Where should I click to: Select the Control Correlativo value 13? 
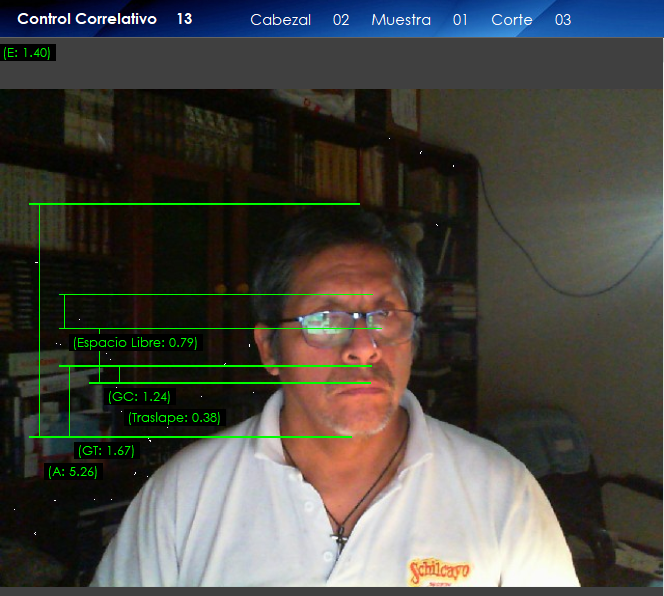(x=184, y=19)
